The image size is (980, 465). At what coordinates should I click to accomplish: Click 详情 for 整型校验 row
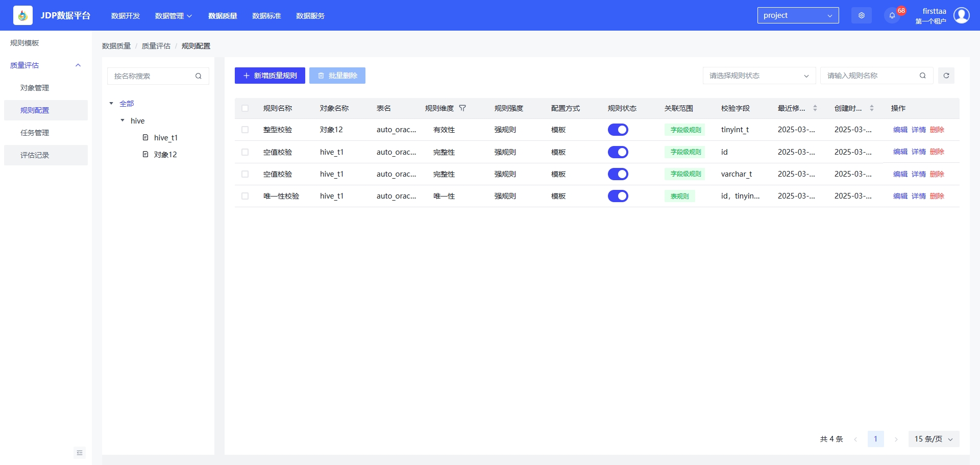(919, 130)
